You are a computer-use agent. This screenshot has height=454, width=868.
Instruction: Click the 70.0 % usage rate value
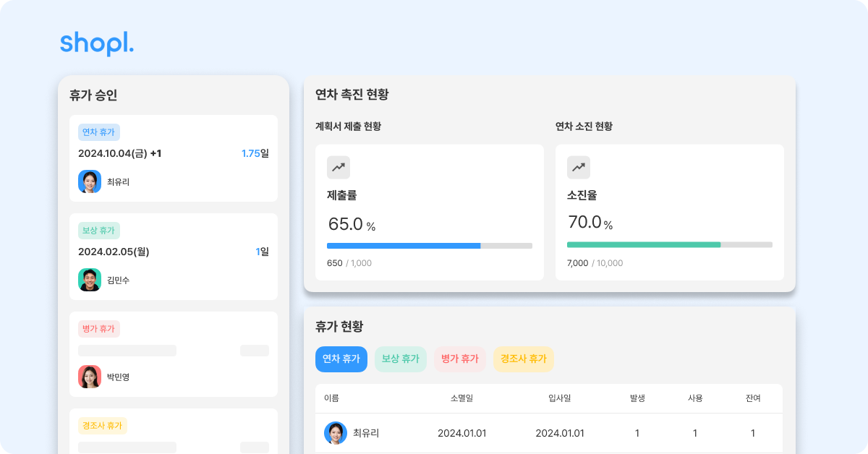pos(590,223)
